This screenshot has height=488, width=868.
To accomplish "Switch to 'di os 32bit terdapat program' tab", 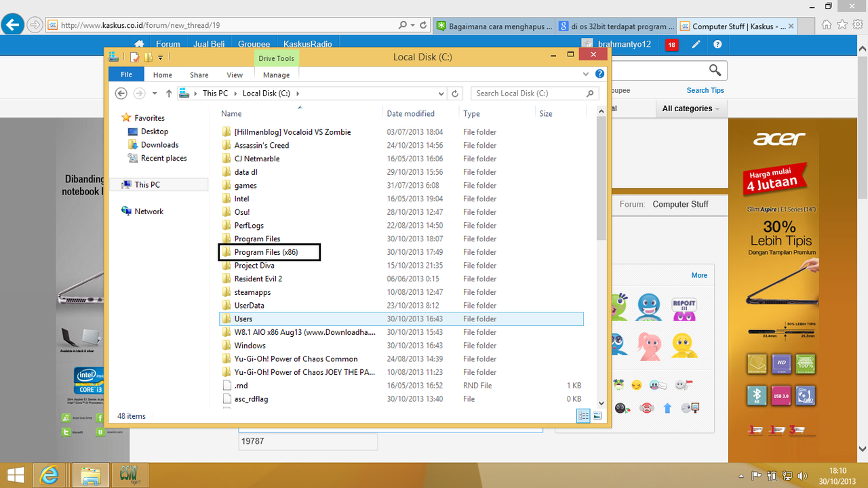I will (615, 26).
